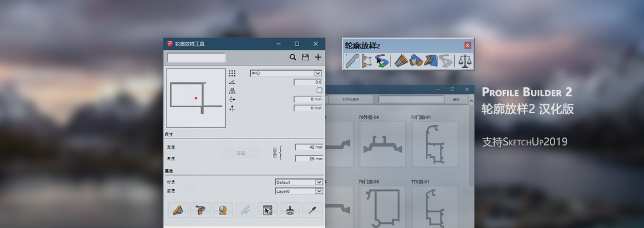Screen dimensions: 644x228
Task: Click the profile preview with red placement dot
Action: click(196, 98)
